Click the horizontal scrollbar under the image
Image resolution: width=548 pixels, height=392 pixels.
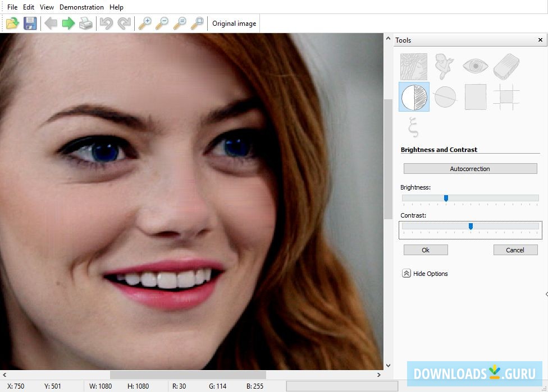[x=188, y=375]
